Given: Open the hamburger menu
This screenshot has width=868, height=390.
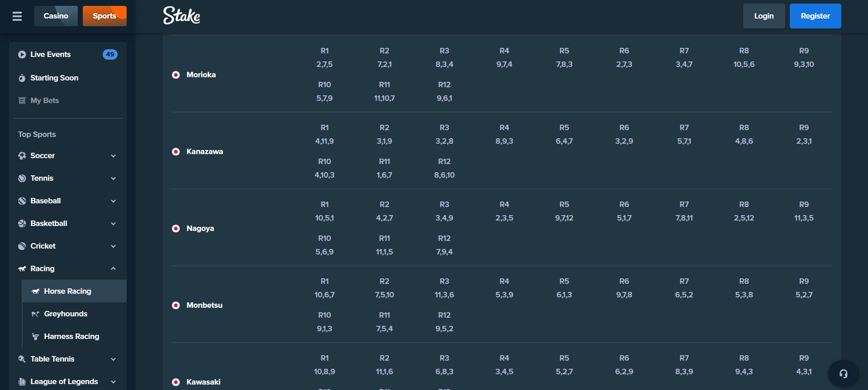Looking at the screenshot, I should (17, 16).
